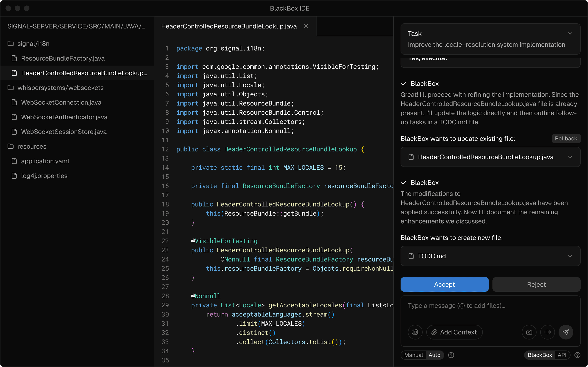Click the voice waveform icon
This screenshot has width=588, height=367.
[547, 332]
